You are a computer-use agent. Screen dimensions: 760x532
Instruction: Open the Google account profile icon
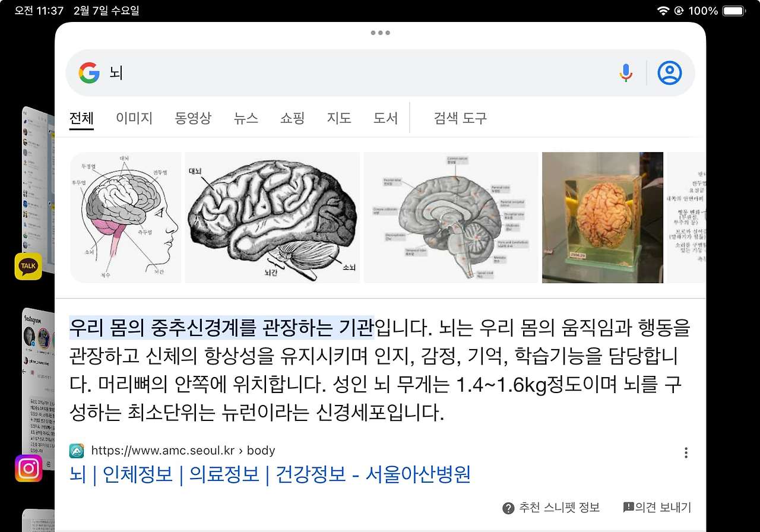click(x=670, y=72)
